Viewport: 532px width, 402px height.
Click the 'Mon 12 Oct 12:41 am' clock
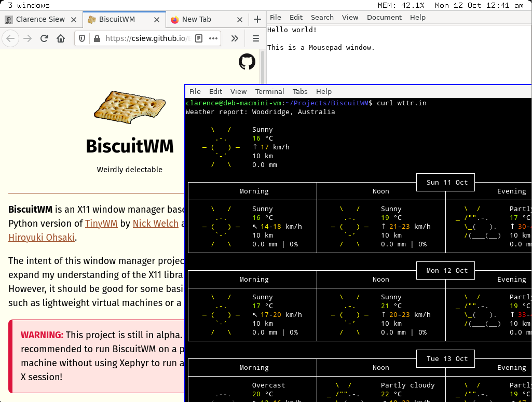[479, 5]
